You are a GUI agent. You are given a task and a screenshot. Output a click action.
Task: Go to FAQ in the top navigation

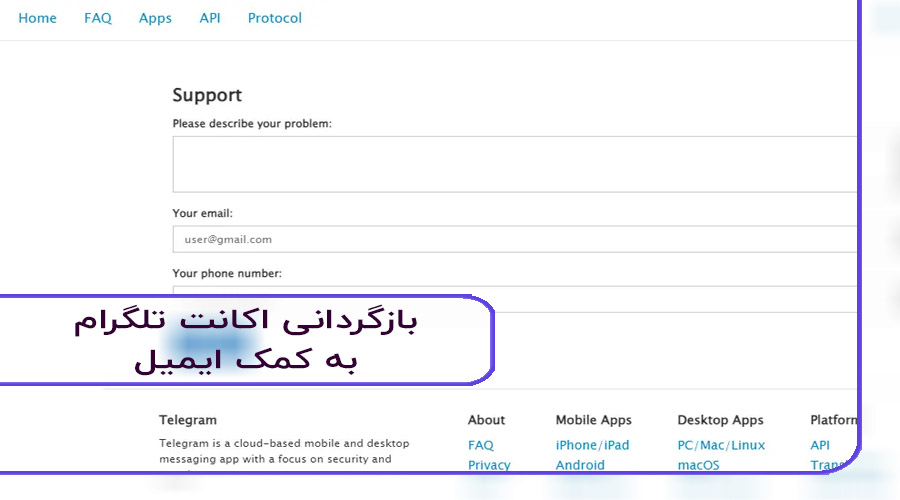(98, 18)
